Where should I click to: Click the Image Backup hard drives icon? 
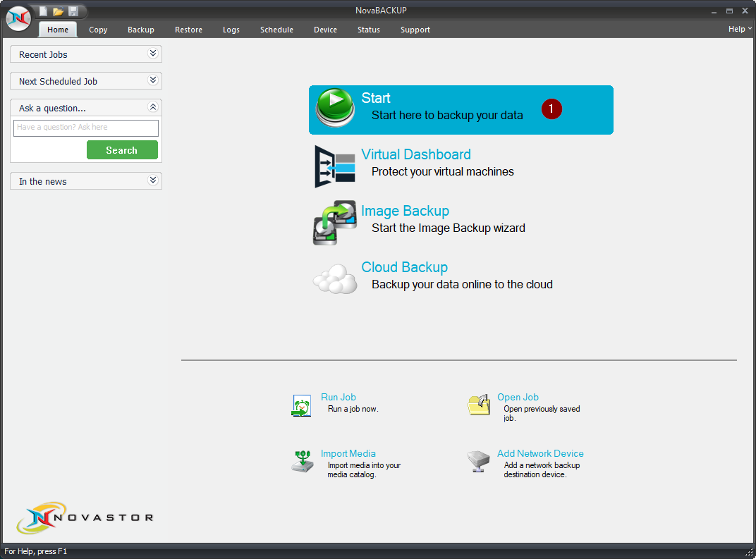tap(335, 223)
